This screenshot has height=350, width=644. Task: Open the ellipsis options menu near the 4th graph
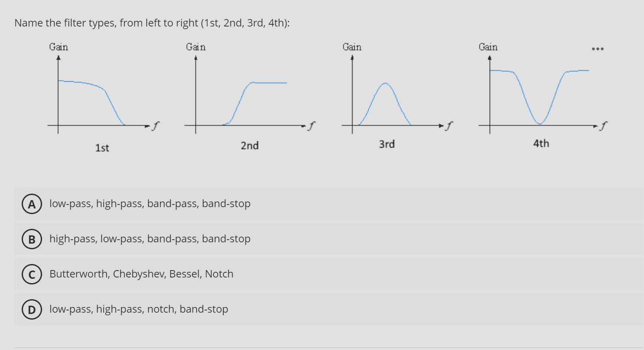tap(598, 49)
